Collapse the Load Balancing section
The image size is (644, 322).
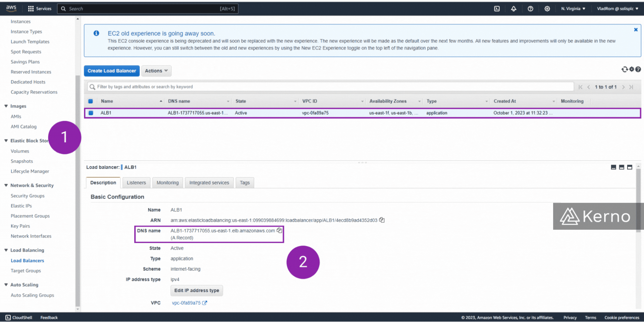coord(6,250)
